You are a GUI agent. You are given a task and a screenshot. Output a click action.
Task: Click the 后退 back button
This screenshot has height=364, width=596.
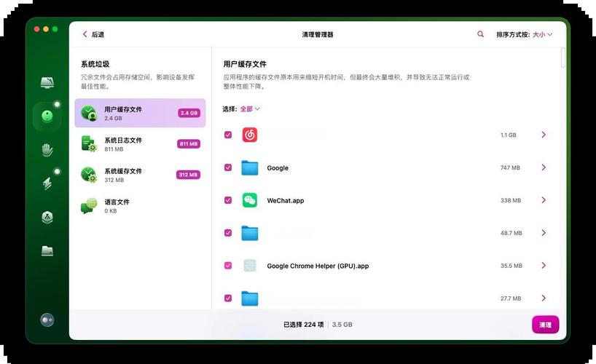point(93,34)
